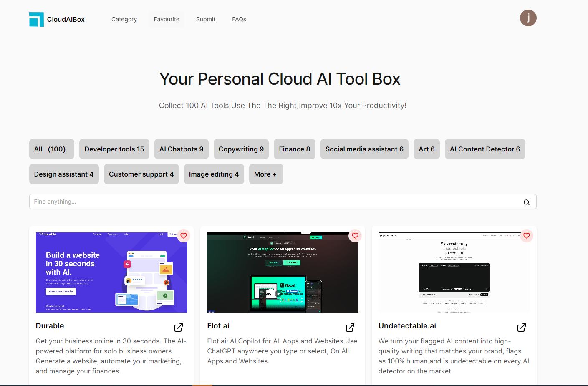Click the search magnifier icon
Screen dimensions: 588x386
click(x=527, y=202)
